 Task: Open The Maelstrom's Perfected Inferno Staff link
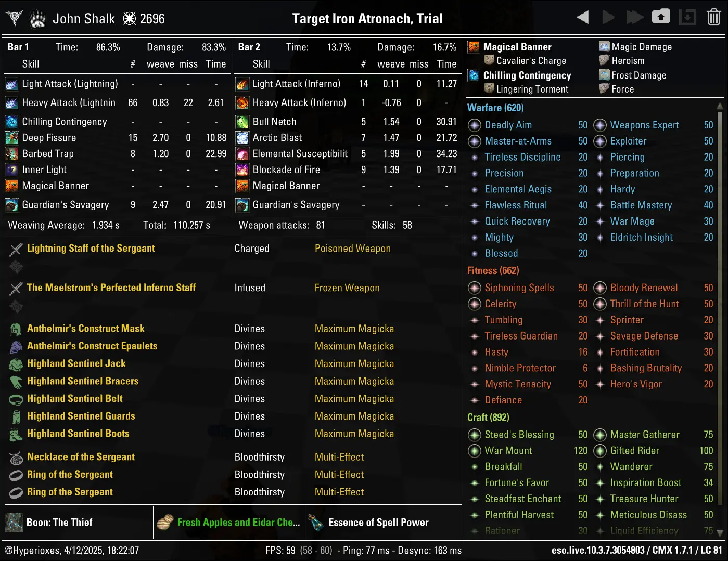pos(111,288)
